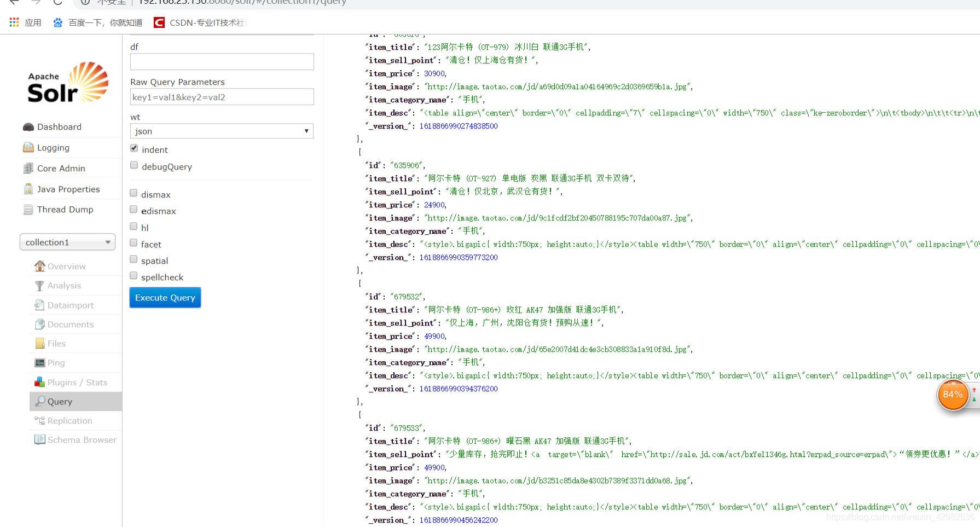Open the CSDN-专业IT技术社 bookmark
The width and height of the screenshot is (980, 527).
(207, 23)
